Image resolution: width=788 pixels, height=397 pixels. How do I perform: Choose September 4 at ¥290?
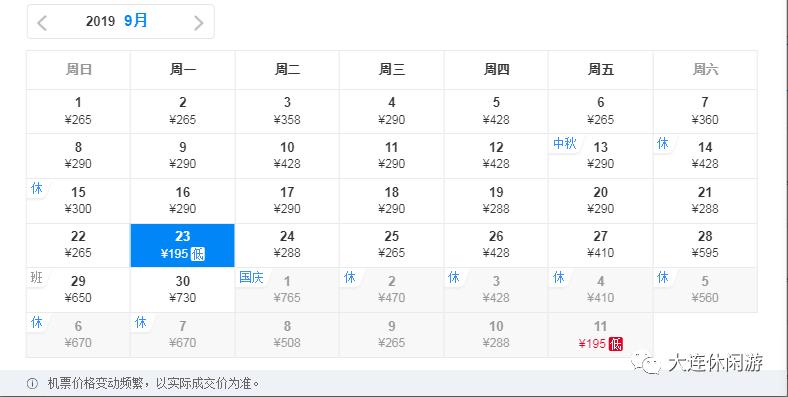pos(391,112)
